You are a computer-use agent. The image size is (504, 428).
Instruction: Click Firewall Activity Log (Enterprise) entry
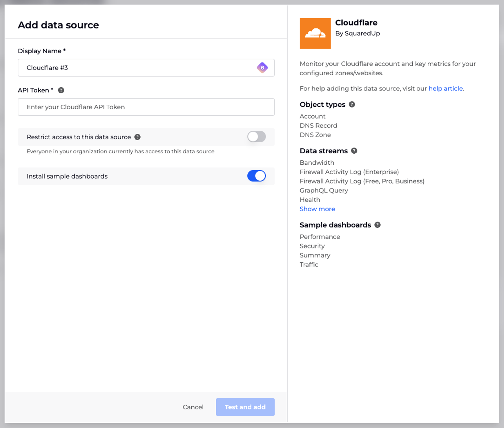[x=349, y=172]
